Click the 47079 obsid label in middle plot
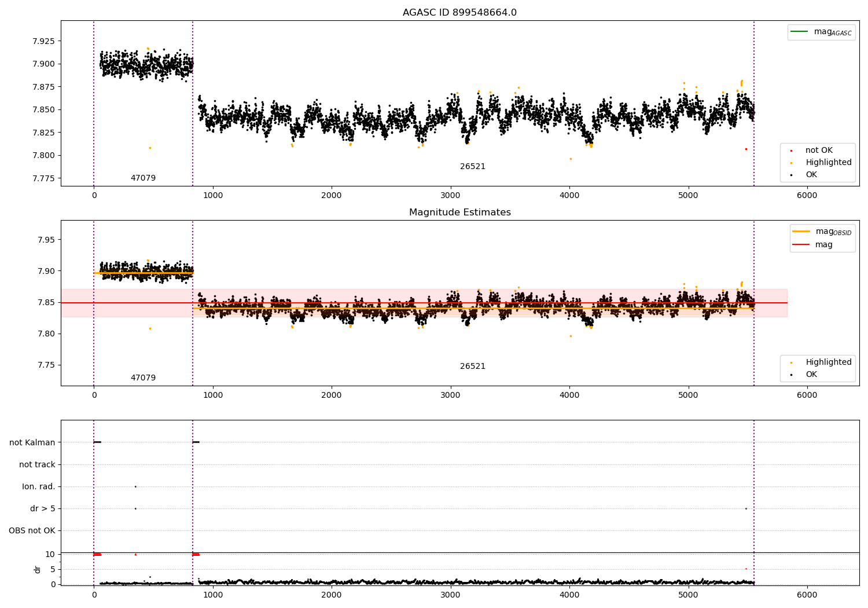This screenshot has width=868, height=608. click(143, 378)
